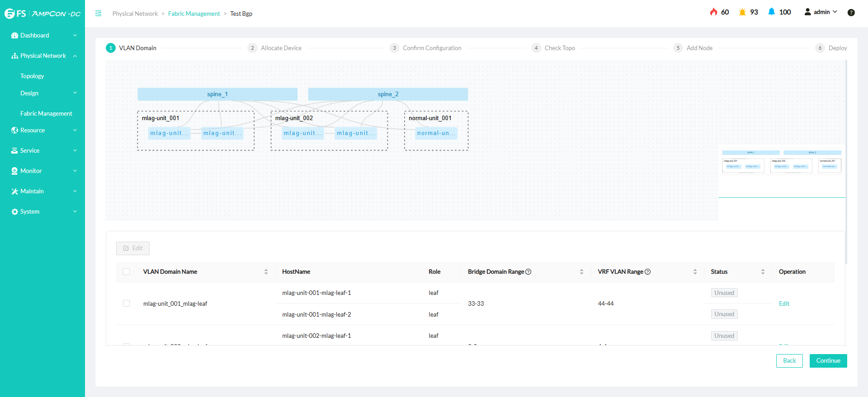
Task: Click the VRF VLAN Range info icon
Action: pos(647,272)
